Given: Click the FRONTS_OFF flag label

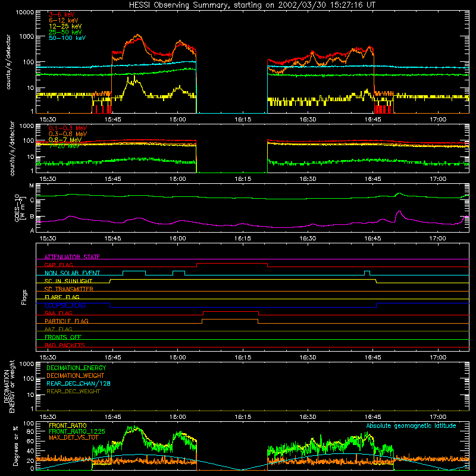Looking at the screenshot, I should (x=63, y=337).
